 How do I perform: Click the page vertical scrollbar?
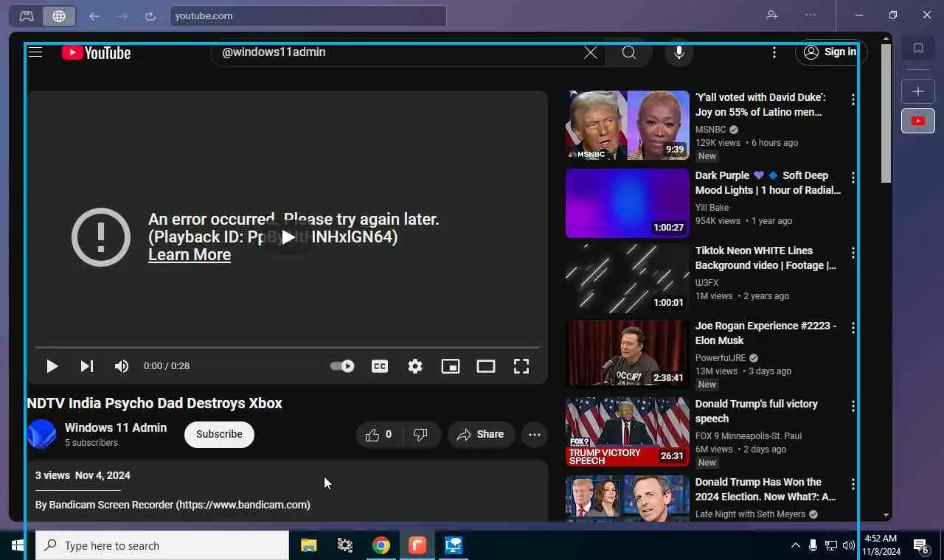[886, 113]
